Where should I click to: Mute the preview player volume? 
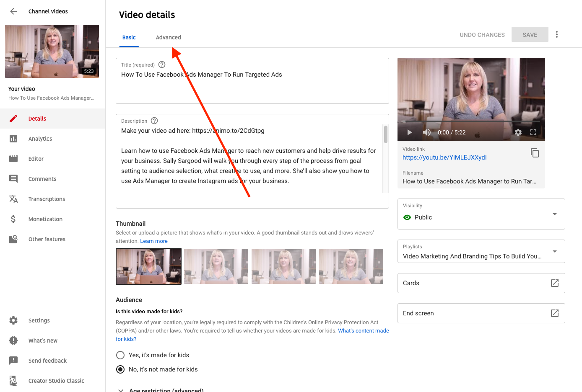(426, 132)
